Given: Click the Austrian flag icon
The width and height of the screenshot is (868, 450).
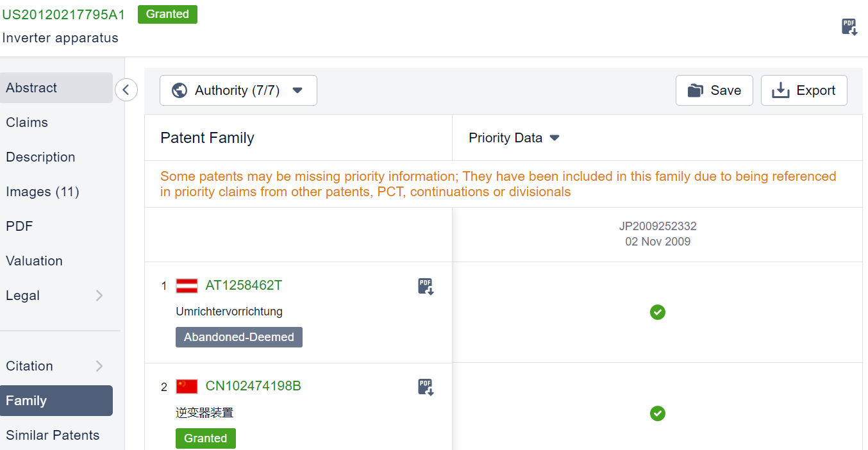Looking at the screenshot, I should tap(187, 286).
